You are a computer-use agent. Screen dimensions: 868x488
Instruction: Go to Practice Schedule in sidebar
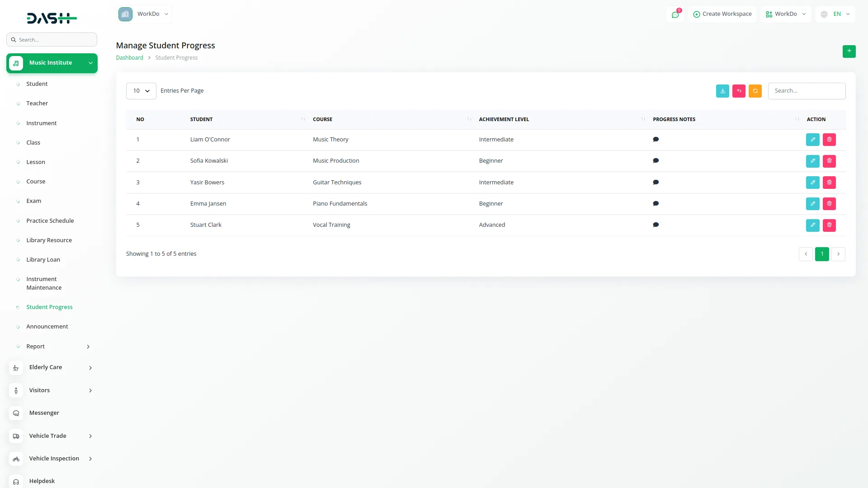tap(50, 221)
